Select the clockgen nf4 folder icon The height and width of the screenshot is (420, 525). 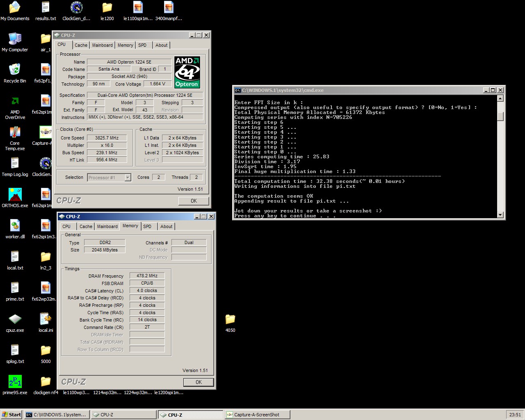click(x=46, y=381)
